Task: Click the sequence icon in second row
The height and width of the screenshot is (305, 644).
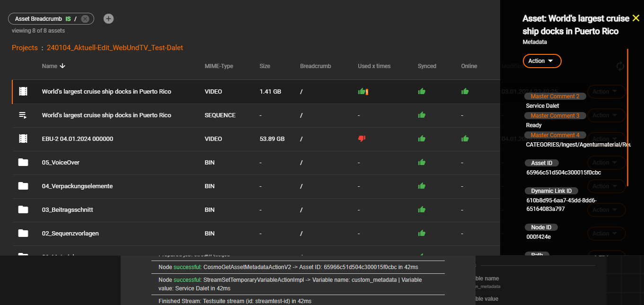Action: (23, 115)
